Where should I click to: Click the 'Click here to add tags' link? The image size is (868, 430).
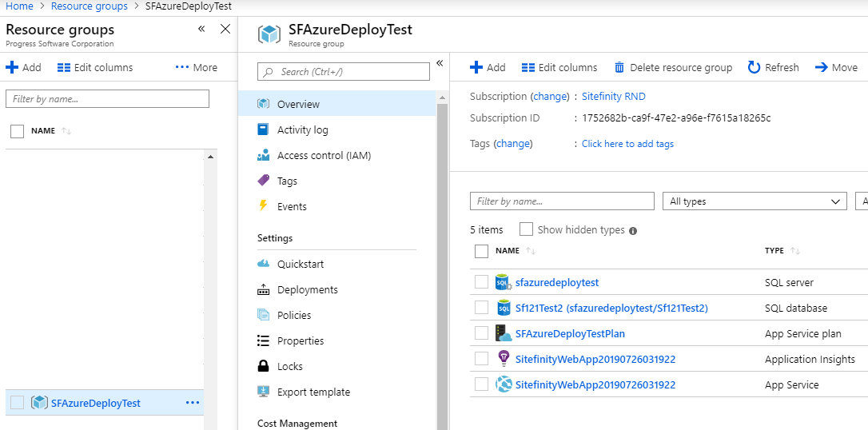(627, 144)
